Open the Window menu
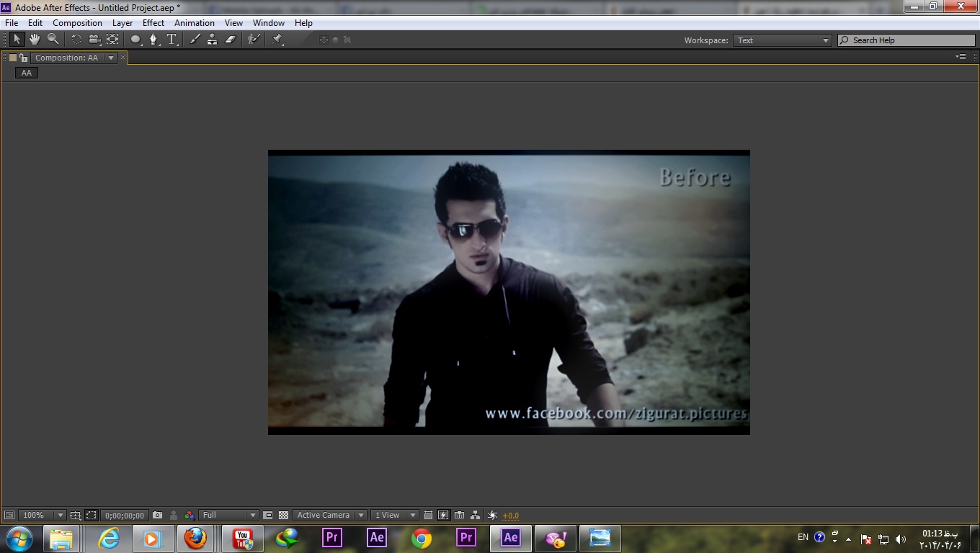 [x=269, y=23]
